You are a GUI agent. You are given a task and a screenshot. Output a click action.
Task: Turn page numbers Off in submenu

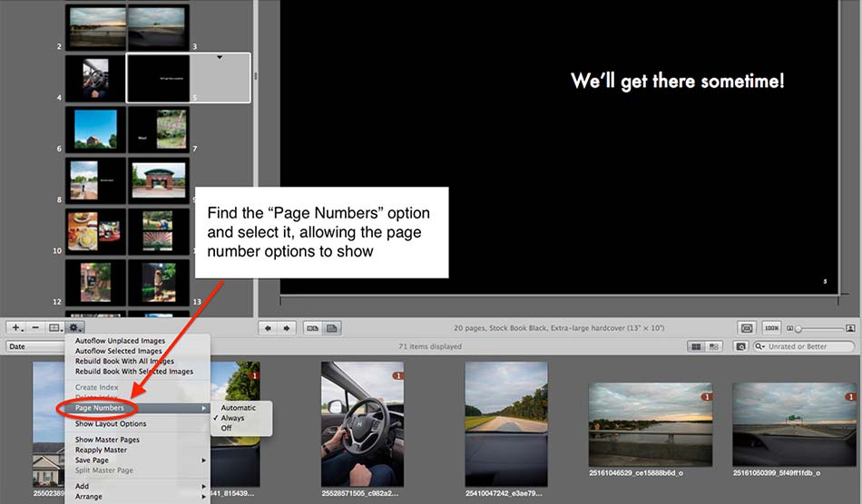227,428
